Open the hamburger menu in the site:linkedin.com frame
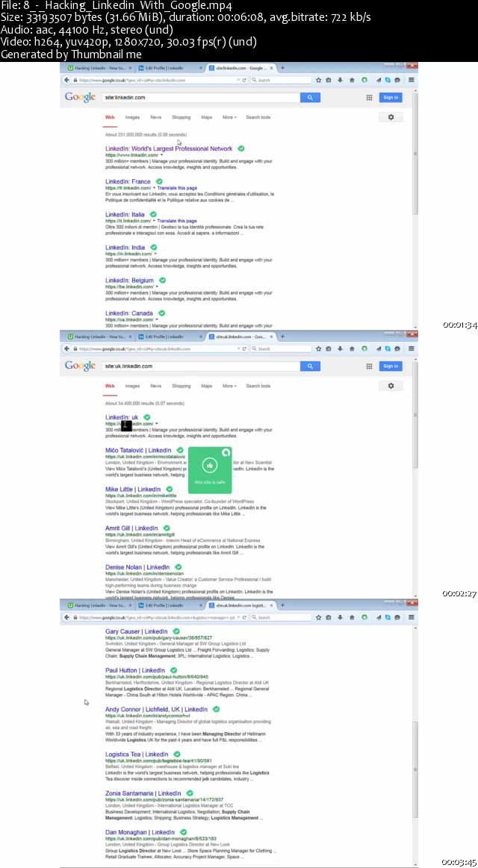This screenshot has height=868, width=478. pyautogui.click(x=412, y=81)
